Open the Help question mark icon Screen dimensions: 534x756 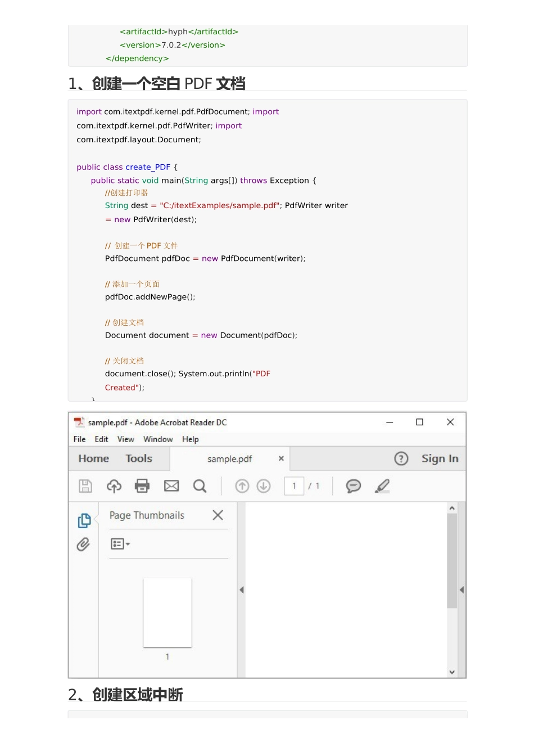click(401, 458)
